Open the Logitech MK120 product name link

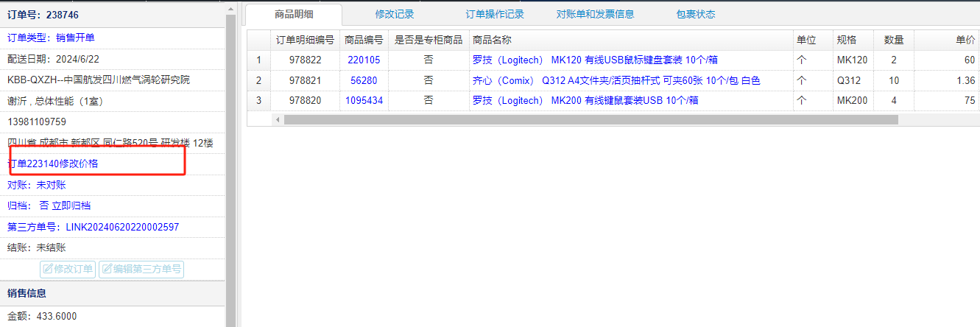coord(596,60)
